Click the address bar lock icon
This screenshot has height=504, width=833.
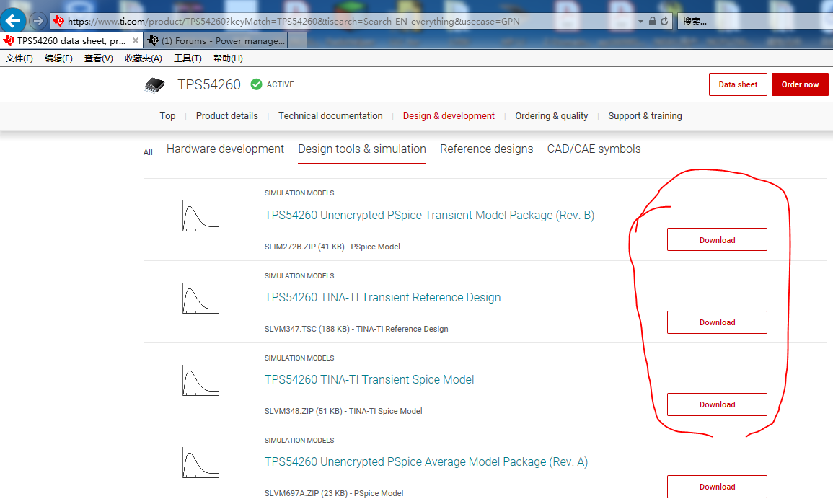653,21
